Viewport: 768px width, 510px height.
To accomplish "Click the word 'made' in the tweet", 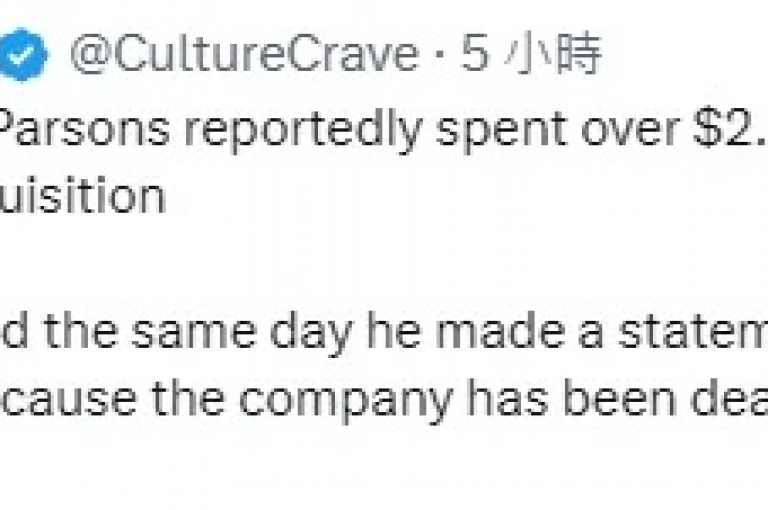I will tap(500, 330).
